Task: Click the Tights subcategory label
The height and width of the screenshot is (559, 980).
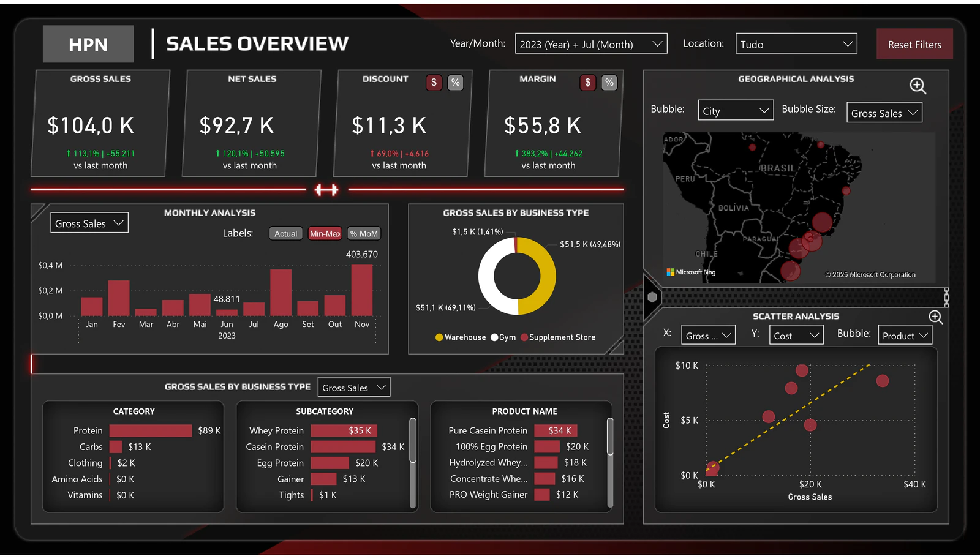Action: 292,495
